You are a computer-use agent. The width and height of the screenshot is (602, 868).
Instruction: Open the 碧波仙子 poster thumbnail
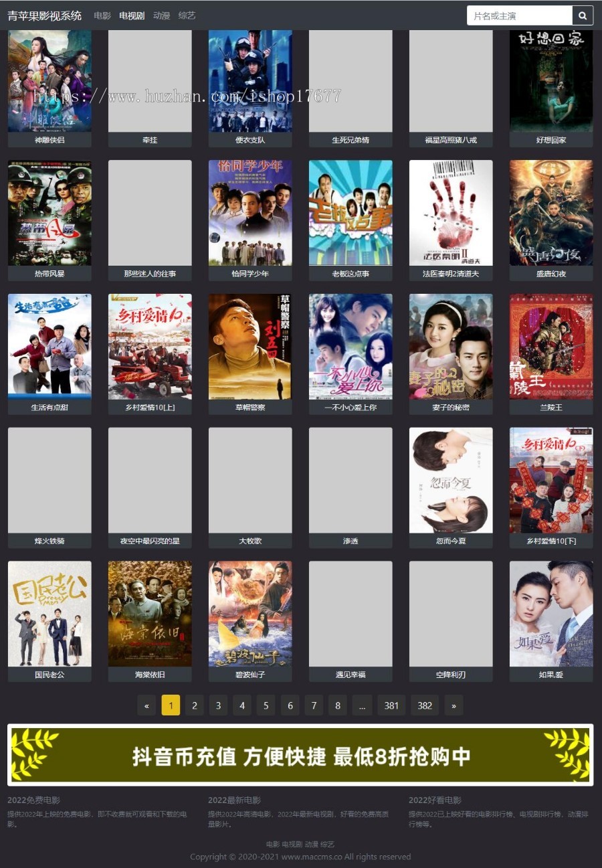[x=250, y=614]
